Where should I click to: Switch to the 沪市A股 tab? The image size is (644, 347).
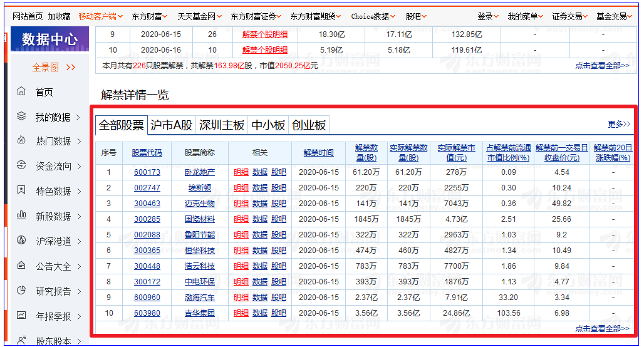coord(172,125)
